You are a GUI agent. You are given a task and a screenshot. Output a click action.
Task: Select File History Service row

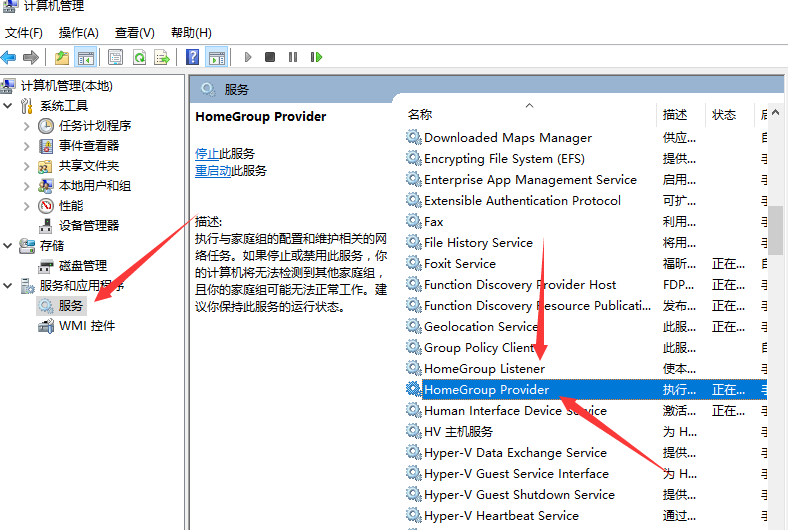585,243
